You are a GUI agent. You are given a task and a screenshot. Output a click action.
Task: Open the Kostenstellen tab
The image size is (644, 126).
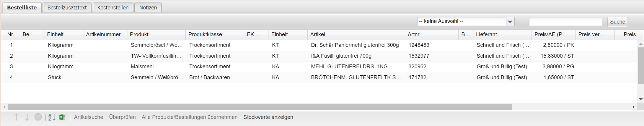113,8
